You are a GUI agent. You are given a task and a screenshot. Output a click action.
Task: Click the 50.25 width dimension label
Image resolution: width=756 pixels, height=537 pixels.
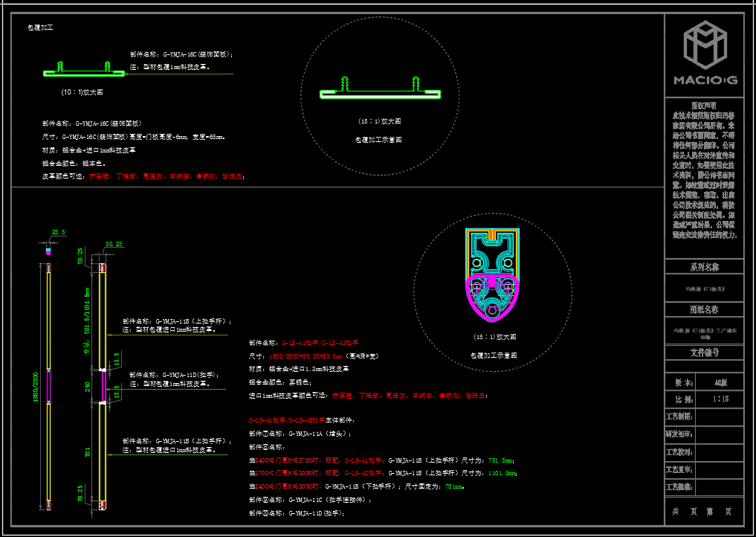[x=114, y=244]
